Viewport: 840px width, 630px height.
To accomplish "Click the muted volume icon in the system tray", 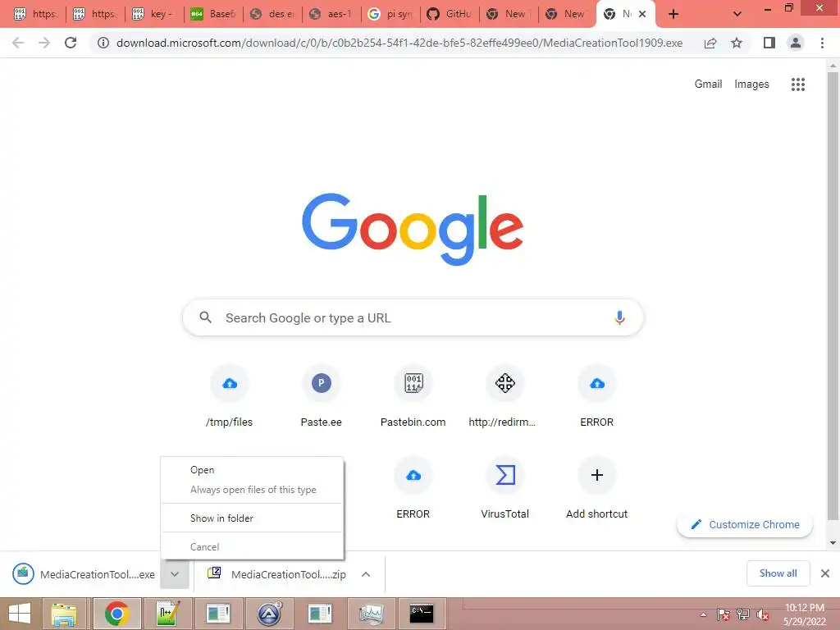I will pos(762,615).
